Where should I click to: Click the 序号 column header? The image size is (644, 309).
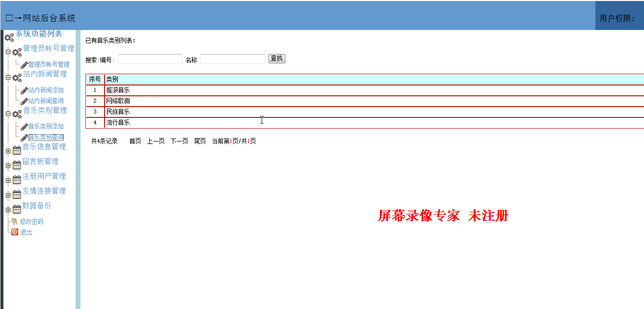(x=95, y=80)
